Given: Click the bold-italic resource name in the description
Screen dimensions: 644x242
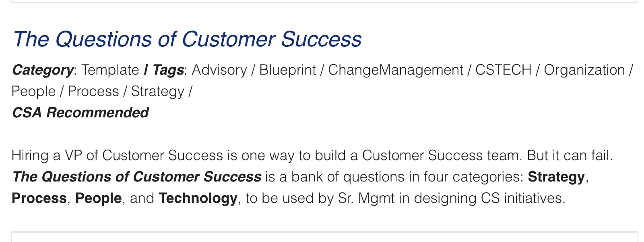Looking at the screenshot, I should [136, 177].
